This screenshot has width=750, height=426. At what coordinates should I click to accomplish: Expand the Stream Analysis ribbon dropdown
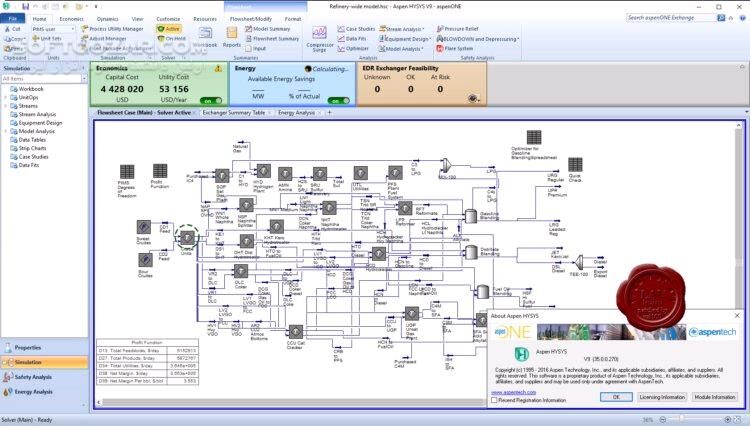(x=430, y=30)
